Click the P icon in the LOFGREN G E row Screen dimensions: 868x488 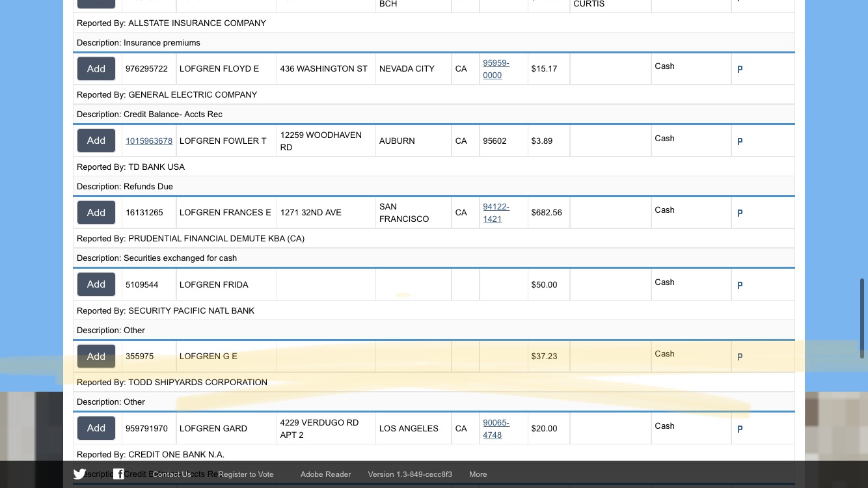click(740, 357)
